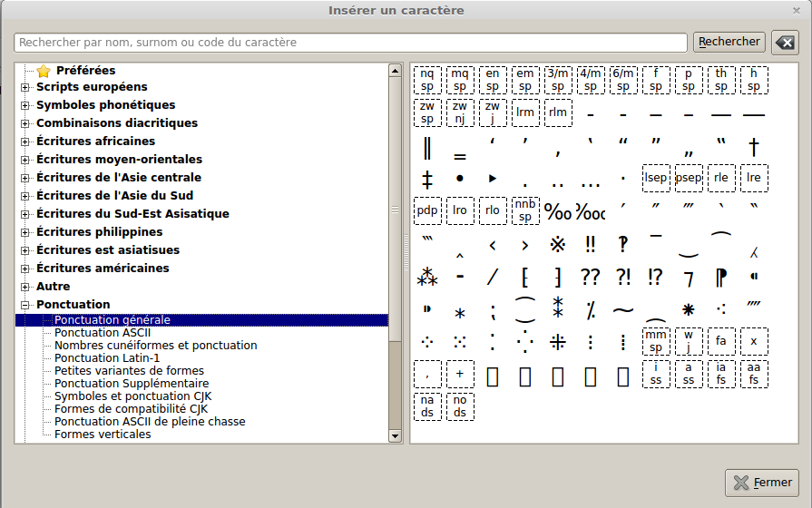Select Ponctuation Supplémentaire subcategory

132,383
